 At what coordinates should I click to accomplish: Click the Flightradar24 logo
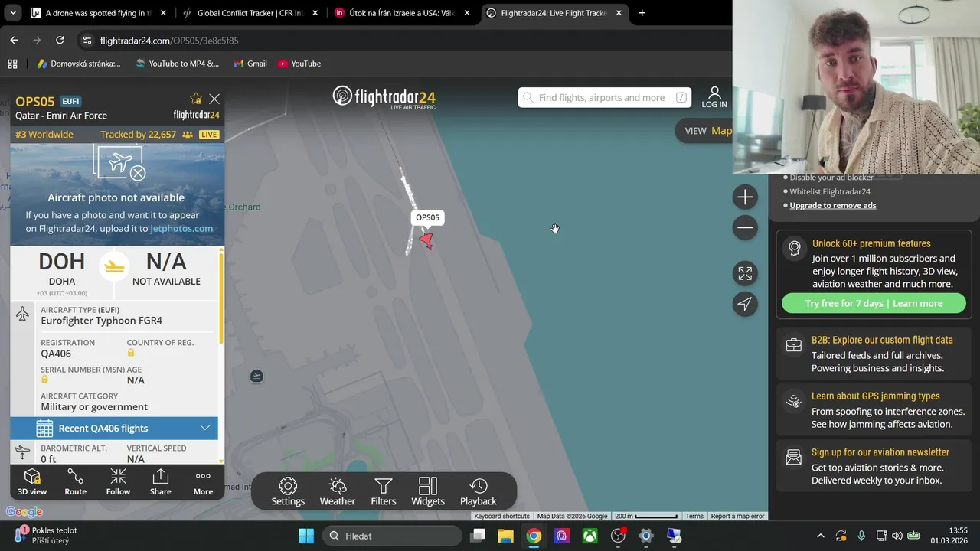pyautogui.click(x=384, y=97)
